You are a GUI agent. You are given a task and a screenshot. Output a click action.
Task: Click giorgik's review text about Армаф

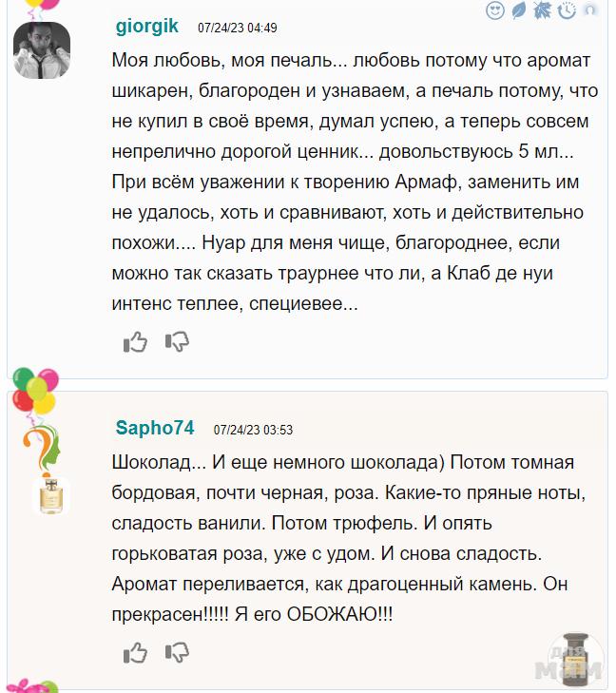[x=351, y=183]
